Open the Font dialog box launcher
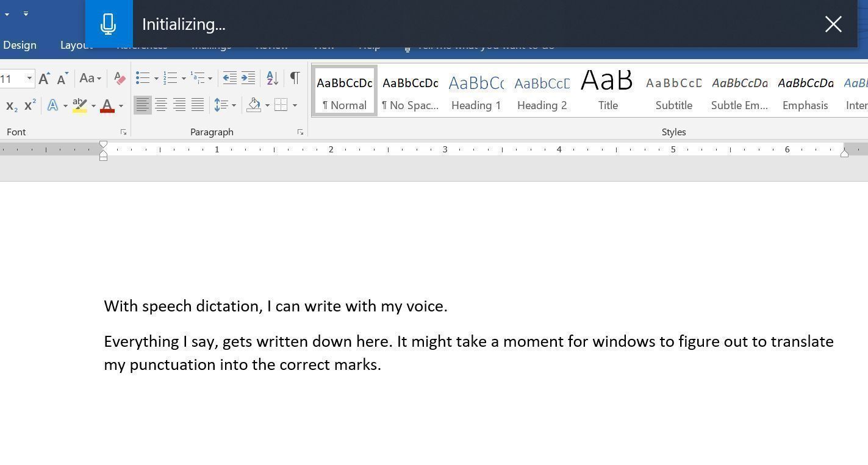Viewport: 868px width, 465px height. pyautogui.click(x=123, y=132)
